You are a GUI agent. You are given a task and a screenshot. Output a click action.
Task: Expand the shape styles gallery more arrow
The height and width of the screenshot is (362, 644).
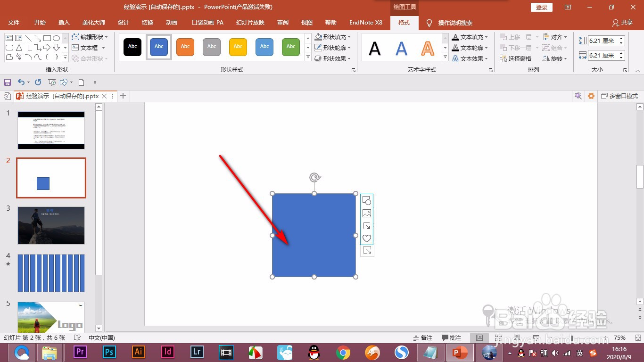(308, 58)
